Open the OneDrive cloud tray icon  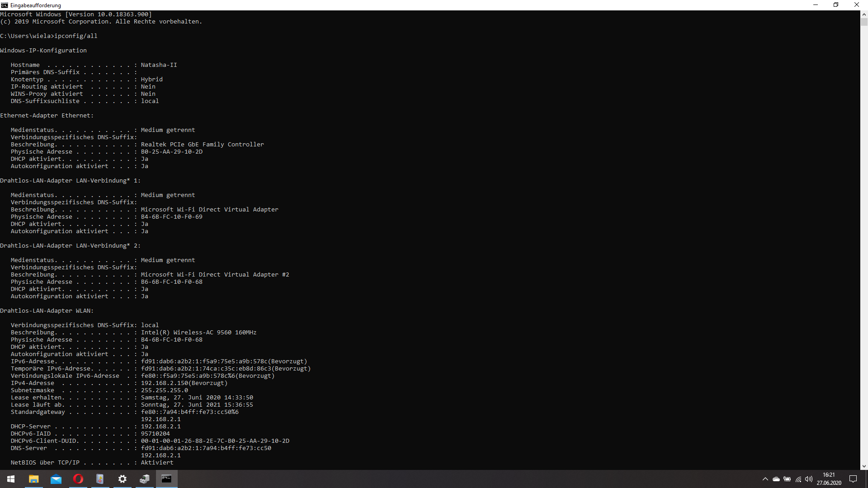pos(776,479)
